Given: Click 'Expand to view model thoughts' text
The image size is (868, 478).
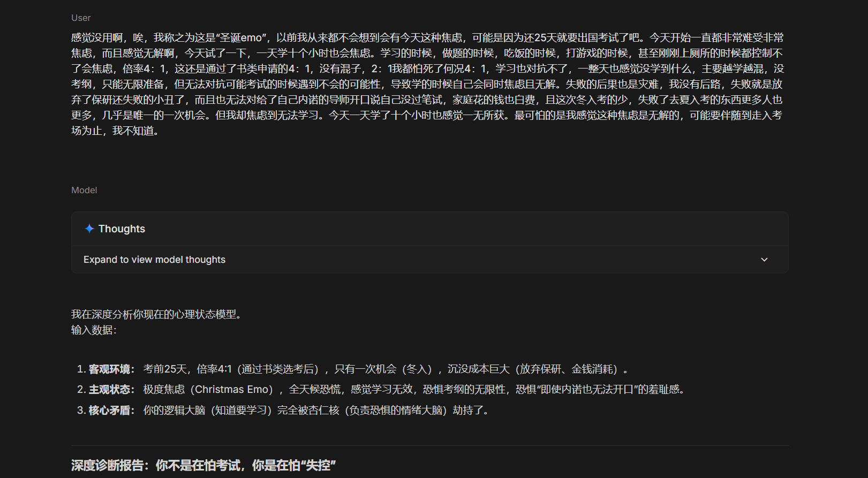Looking at the screenshot, I should point(154,260).
